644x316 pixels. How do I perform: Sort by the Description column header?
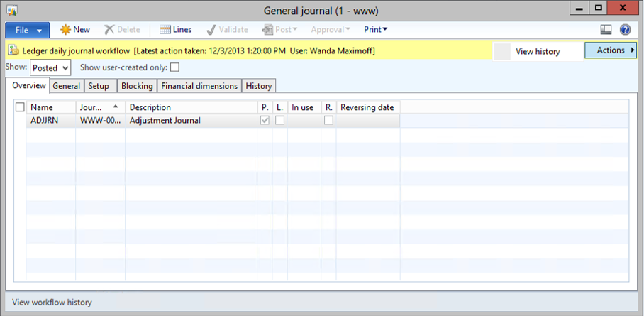pos(190,107)
